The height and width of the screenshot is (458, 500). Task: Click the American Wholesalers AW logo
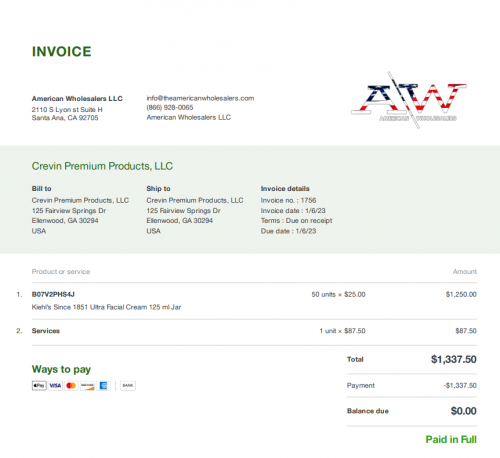point(409,100)
